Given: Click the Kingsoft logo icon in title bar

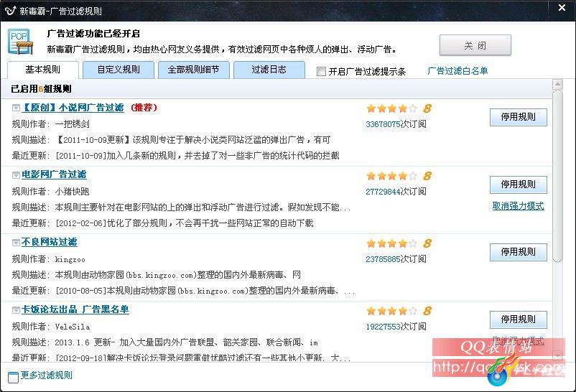Looking at the screenshot, I should [10, 11].
